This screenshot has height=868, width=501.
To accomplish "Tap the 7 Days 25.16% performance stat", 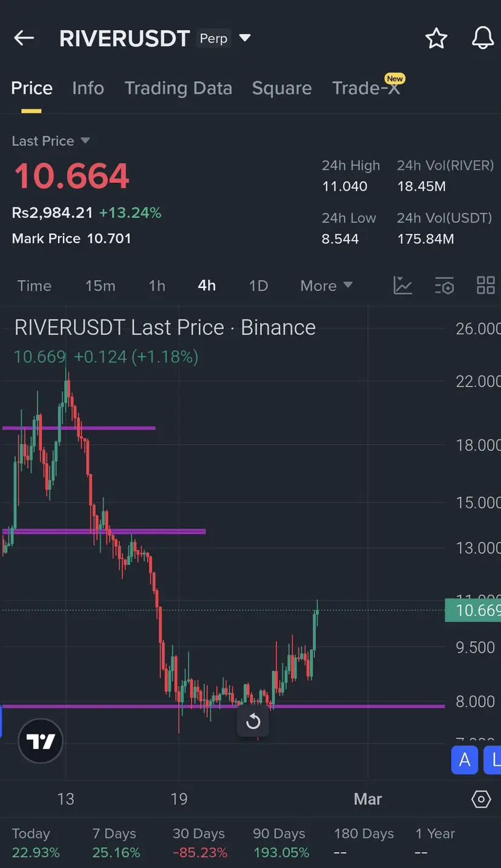I will tap(116, 843).
